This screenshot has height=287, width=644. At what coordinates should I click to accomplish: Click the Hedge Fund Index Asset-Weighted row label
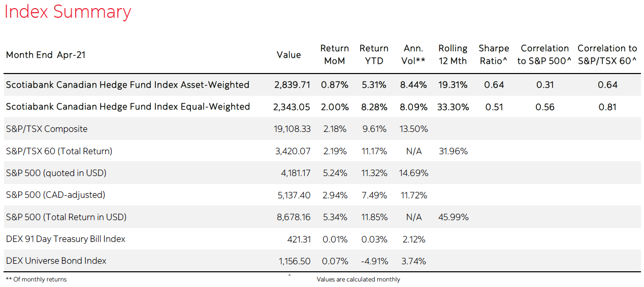point(127,85)
